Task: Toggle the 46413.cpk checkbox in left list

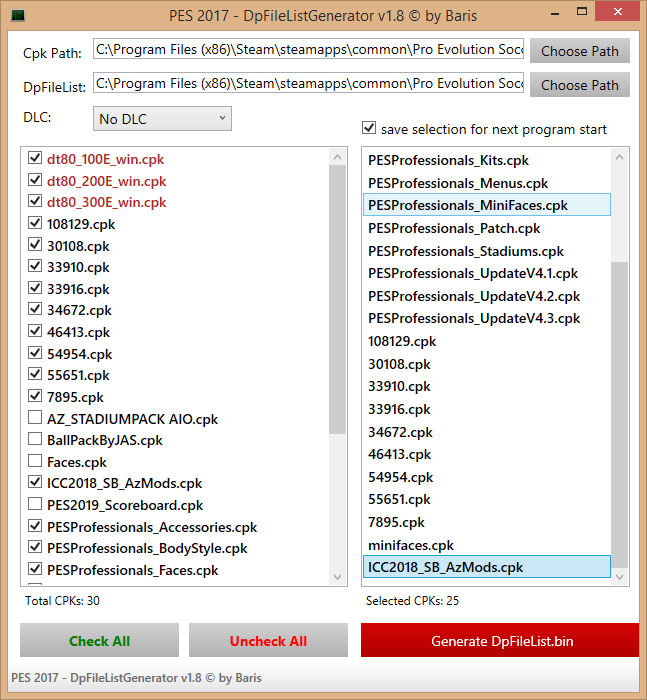Action: tap(35, 331)
